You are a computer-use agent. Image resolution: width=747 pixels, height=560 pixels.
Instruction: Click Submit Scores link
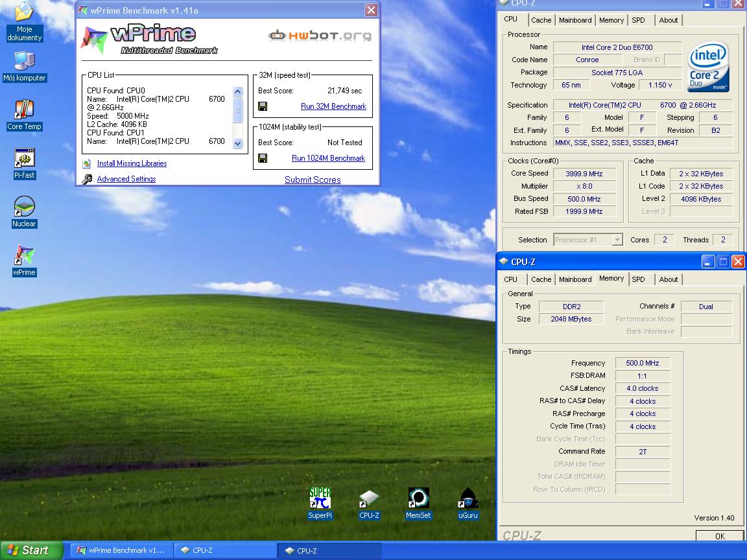pos(313,180)
